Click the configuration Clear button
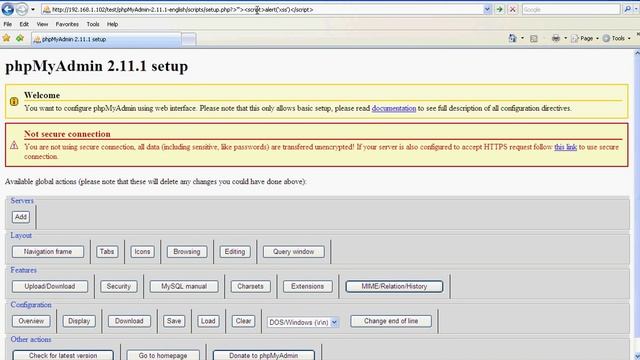Viewport: 640px width, 360px height. 243,321
